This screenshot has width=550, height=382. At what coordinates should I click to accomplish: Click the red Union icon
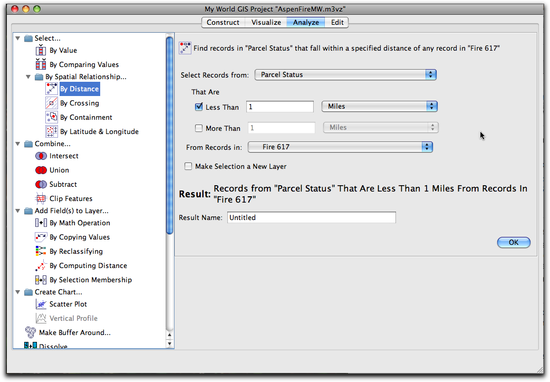[x=41, y=170]
